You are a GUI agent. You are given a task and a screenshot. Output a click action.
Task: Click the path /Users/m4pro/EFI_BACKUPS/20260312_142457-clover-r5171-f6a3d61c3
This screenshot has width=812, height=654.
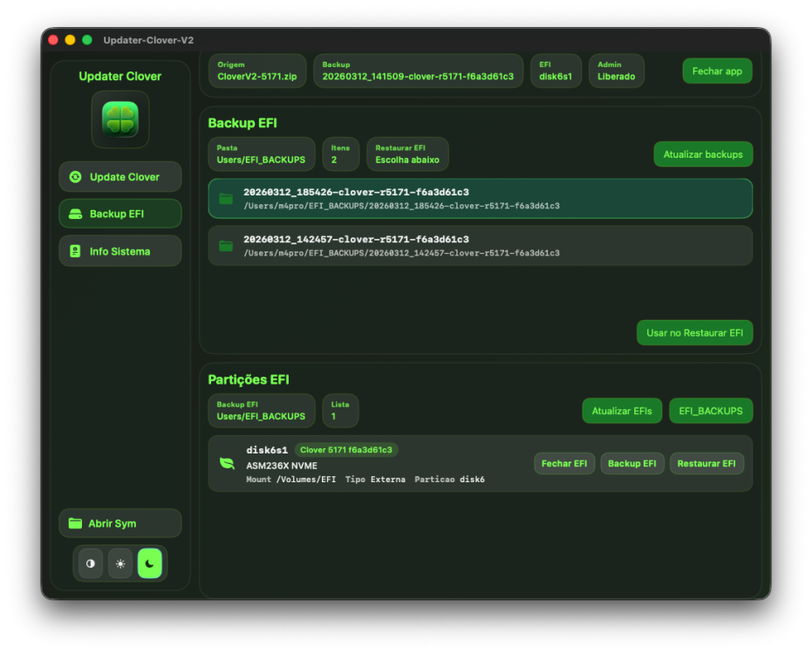[402, 253]
